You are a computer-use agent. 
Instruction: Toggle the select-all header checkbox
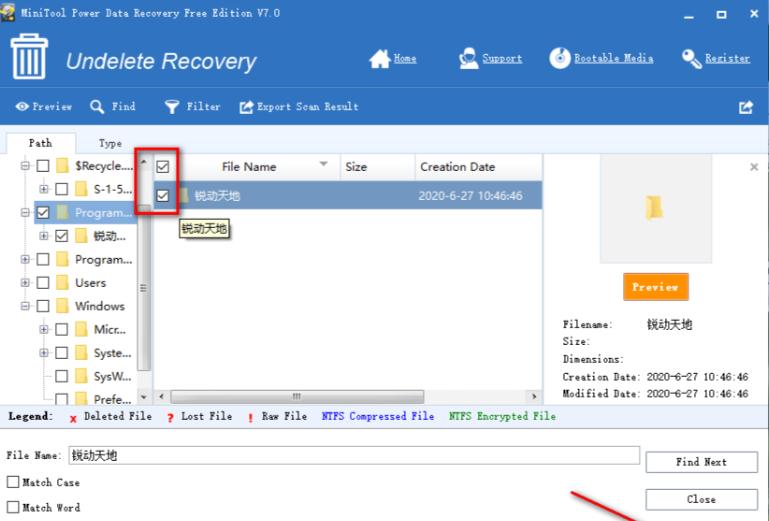[x=163, y=167]
